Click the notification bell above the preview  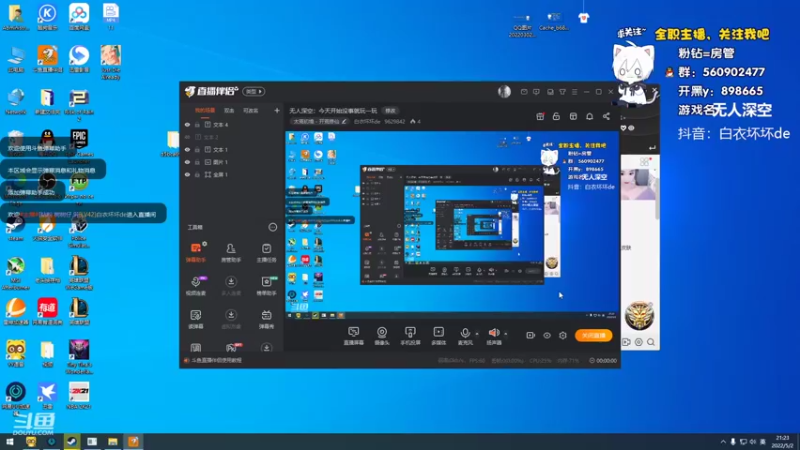(x=589, y=116)
